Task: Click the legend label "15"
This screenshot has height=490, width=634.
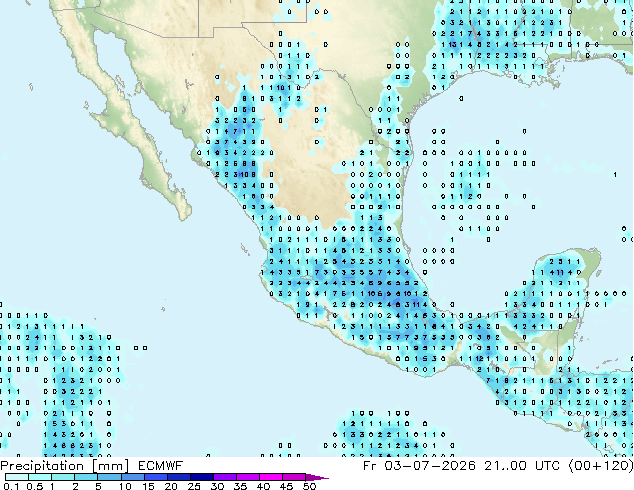Action: tap(148, 486)
